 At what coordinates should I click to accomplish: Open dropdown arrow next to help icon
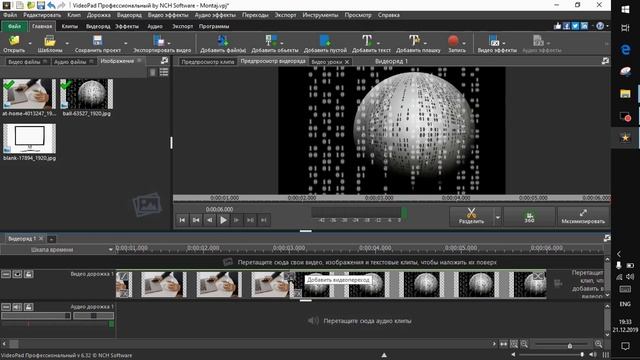[x=607, y=26]
